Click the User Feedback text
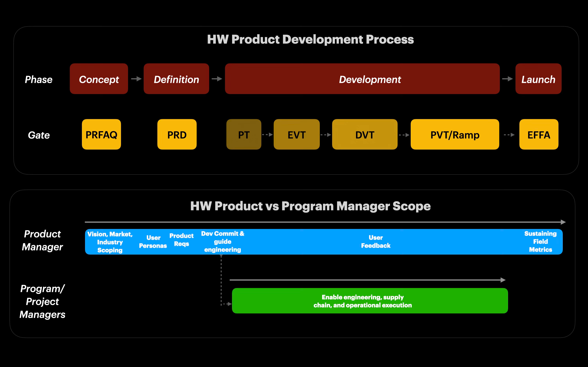Viewport: 588px width, 367px height. click(376, 242)
